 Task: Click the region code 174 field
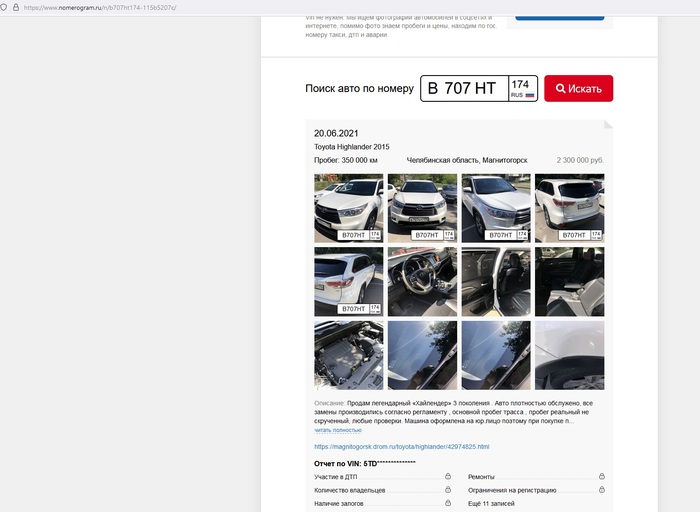click(x=523, y=88)
